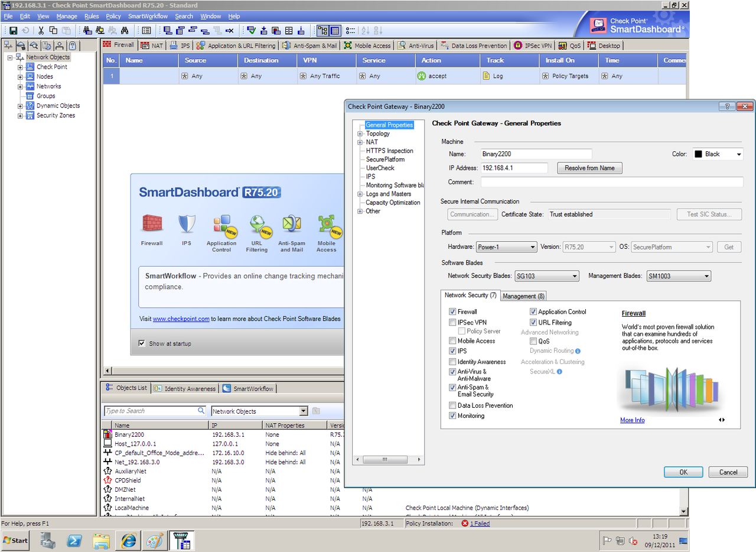Click Dynamic Routing info icon
The width and height of the screenshot is (756, 552).
coord(578,351)
